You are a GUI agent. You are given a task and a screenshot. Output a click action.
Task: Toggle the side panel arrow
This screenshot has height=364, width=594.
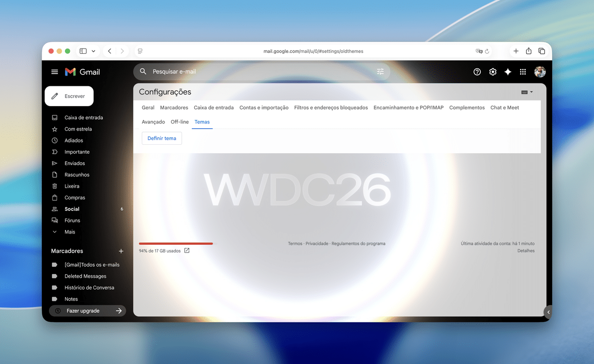[548, 312]
